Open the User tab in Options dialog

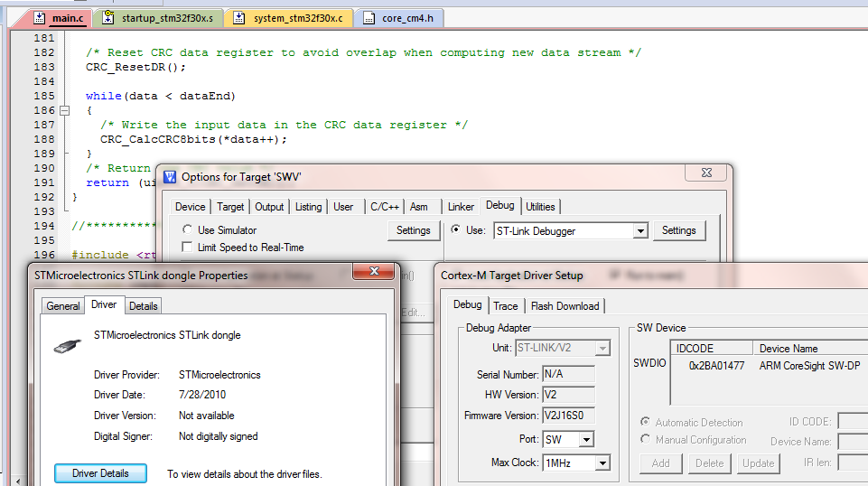[343, 207]
